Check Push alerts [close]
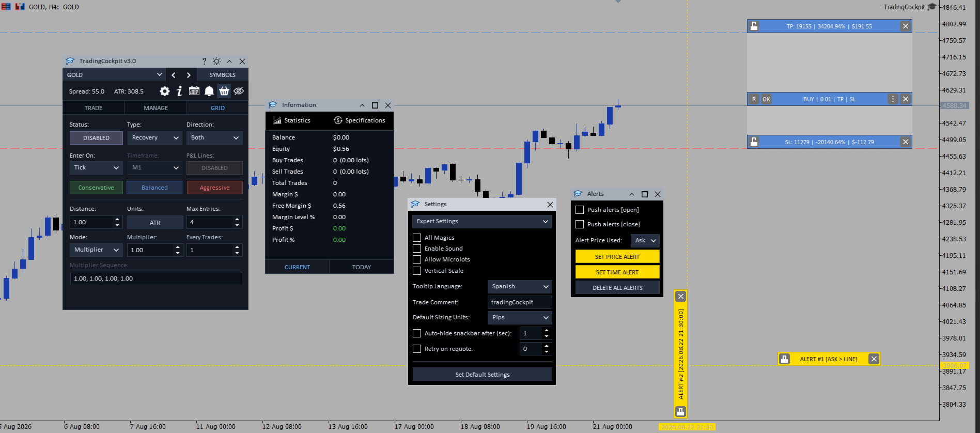 [580, 224]
